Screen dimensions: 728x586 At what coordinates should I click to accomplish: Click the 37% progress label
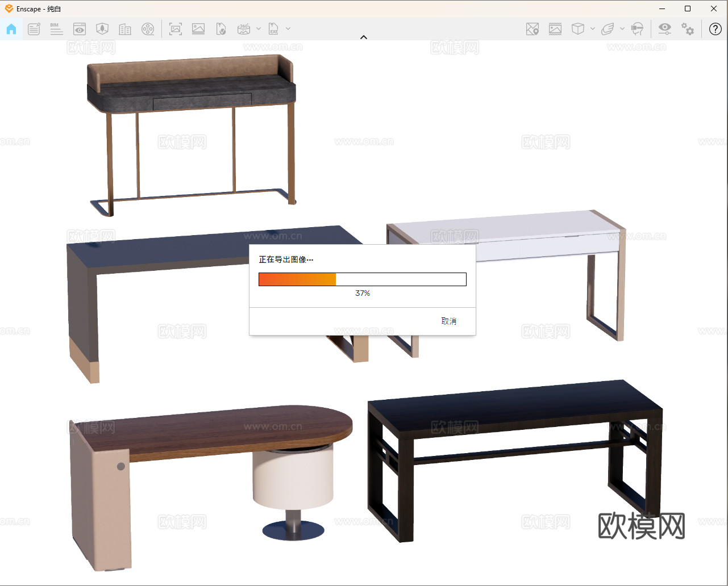[363, 293]
